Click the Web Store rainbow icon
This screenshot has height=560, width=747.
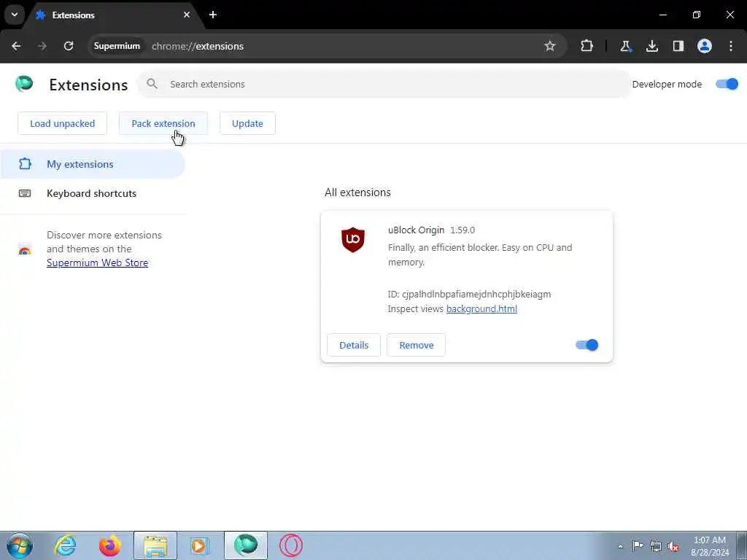pos(25,249)
